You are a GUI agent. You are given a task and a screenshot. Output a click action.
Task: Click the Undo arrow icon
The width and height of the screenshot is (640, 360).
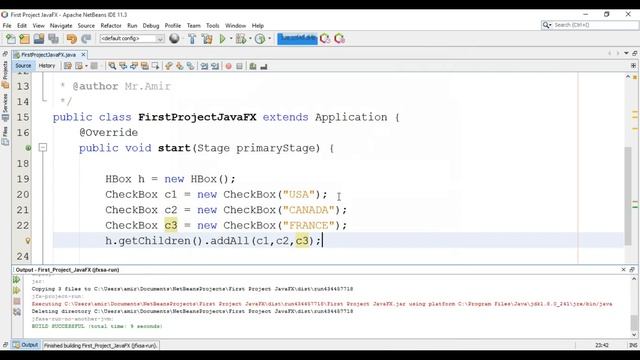click(72, 39)
